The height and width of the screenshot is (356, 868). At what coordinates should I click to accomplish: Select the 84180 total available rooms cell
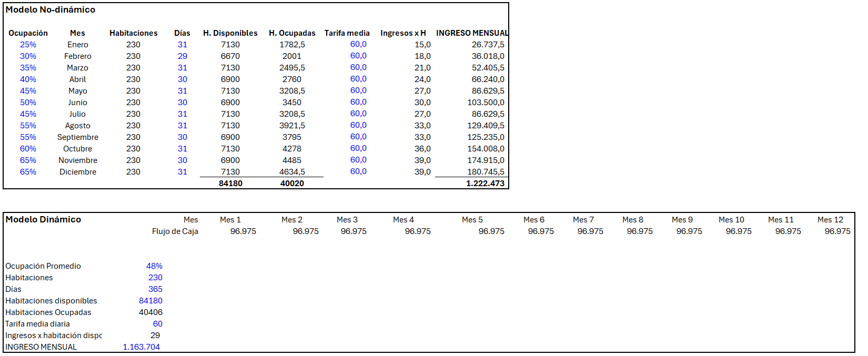click(230, 184)
